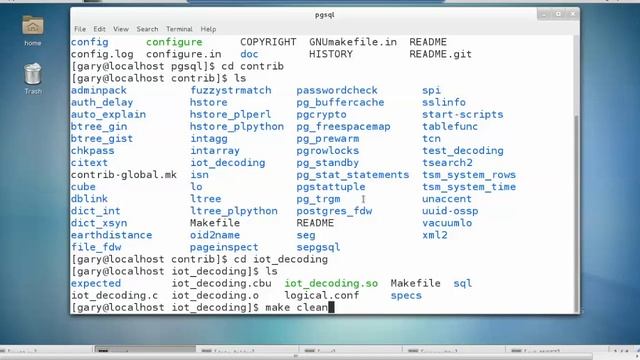Click 'dict_xsyn' directory name
Screen dimensions: 640x360
pos(99,223)
